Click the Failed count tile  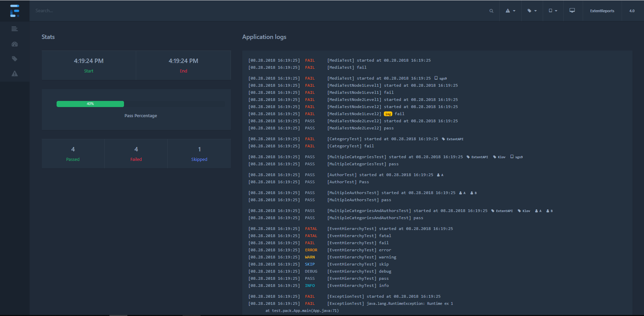136,154
